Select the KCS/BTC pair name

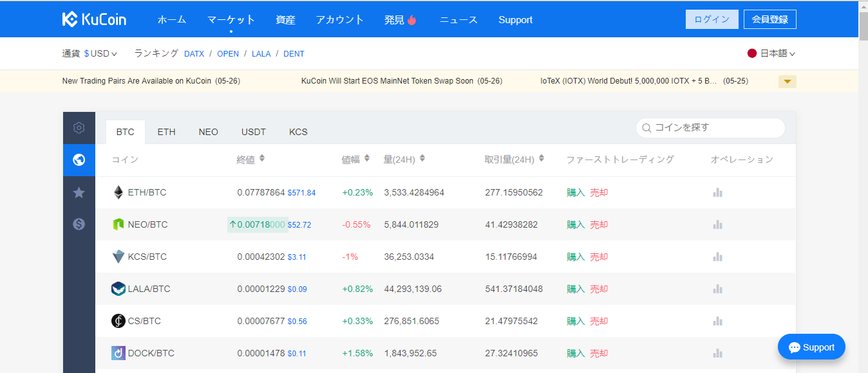coord(147,257)
